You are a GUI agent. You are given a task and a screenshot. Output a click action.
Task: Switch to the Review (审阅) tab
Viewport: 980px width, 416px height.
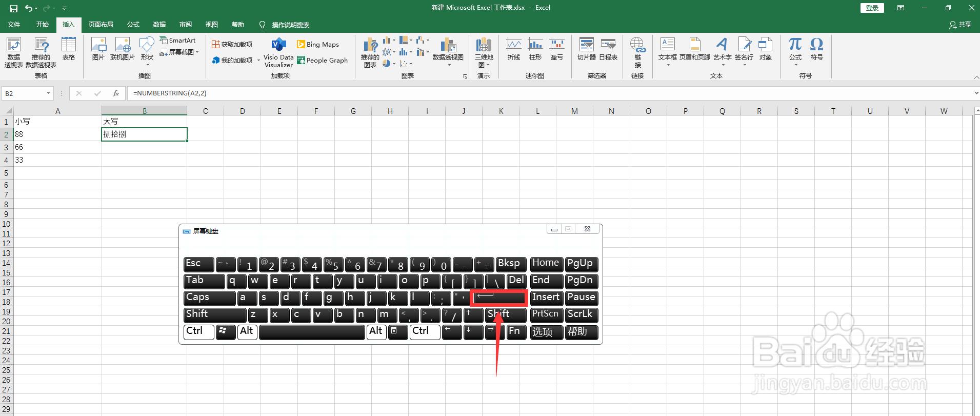pyautogui.click(x=186, y=25)
